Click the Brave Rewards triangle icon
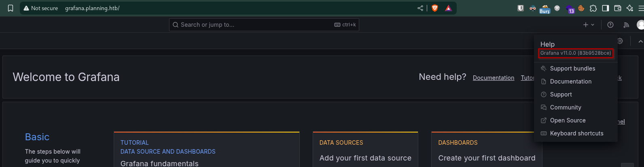This screenshot has width=644, height=167. click(449, 8)
